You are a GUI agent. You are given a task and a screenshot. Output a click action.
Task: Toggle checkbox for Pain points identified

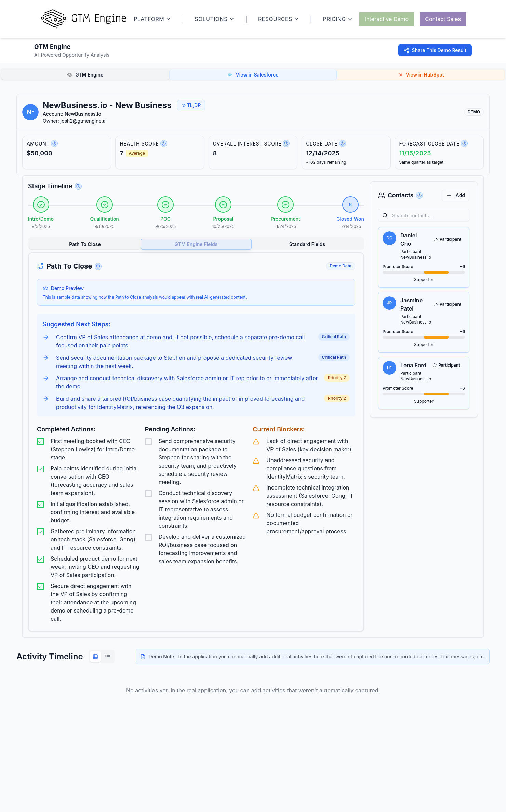coord(40,469)
